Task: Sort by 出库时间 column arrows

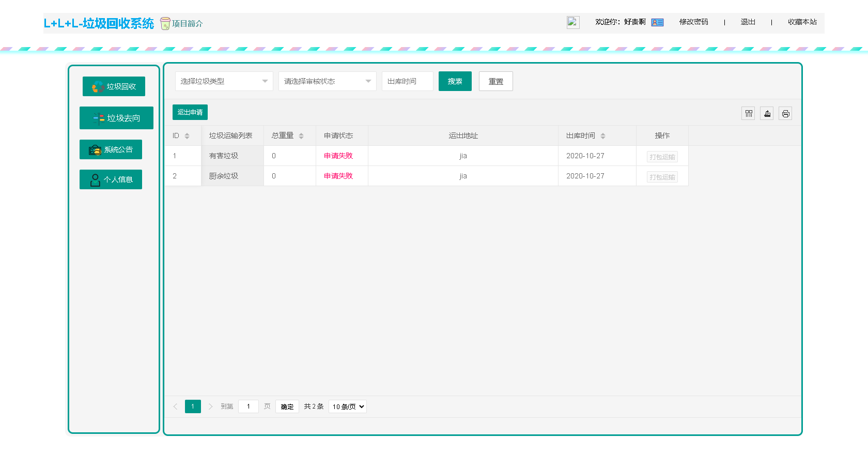Action: click(x=603, y=136)
